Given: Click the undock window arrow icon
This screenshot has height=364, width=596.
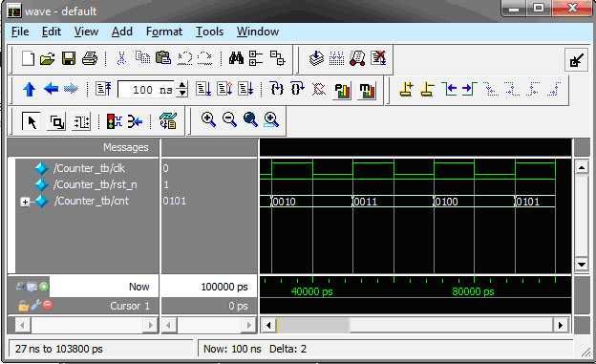Looking at the screenshot, I should coord(576,60).
